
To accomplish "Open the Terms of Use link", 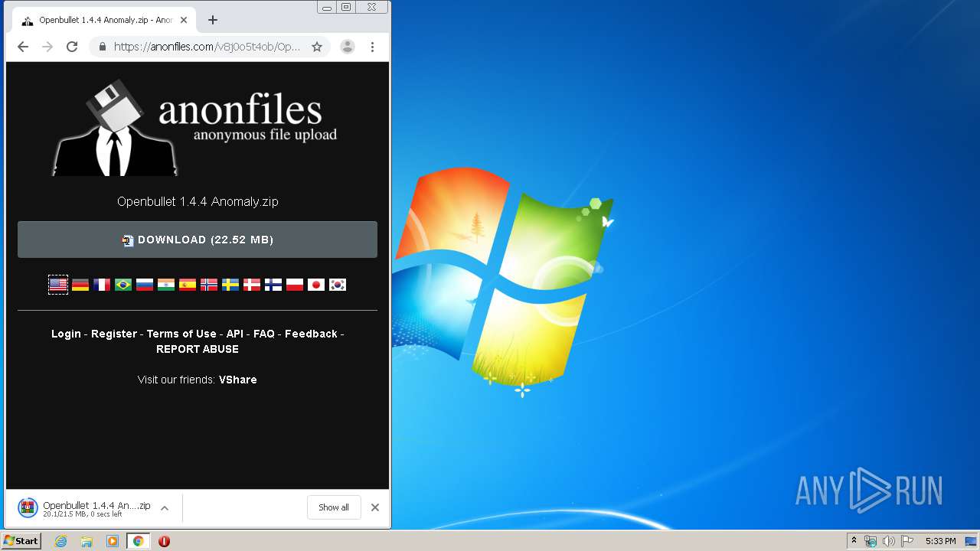I will pyautogui.click(x=181, y=334).
